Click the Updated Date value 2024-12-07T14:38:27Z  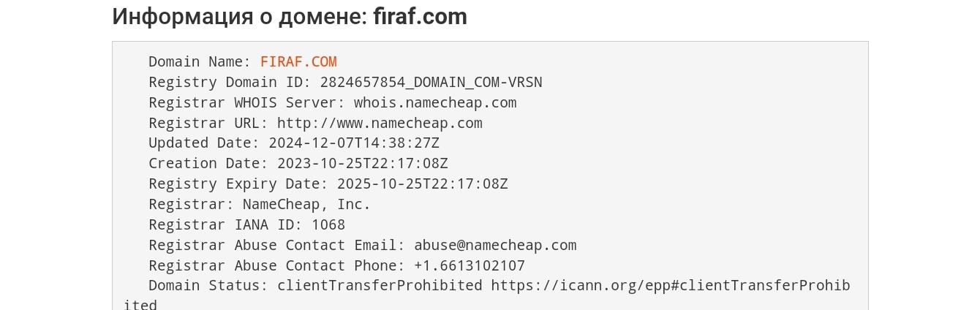pos(354,143)
